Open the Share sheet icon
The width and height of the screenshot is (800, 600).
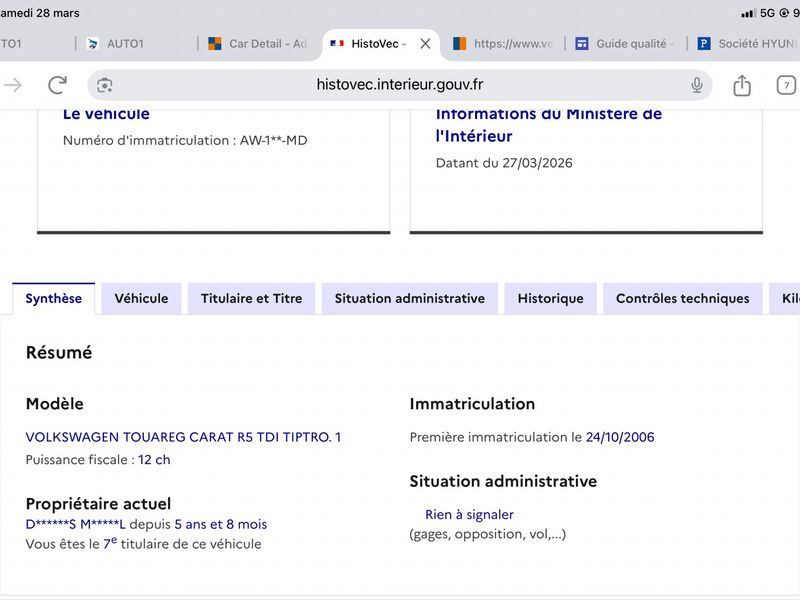coord(742,86)
